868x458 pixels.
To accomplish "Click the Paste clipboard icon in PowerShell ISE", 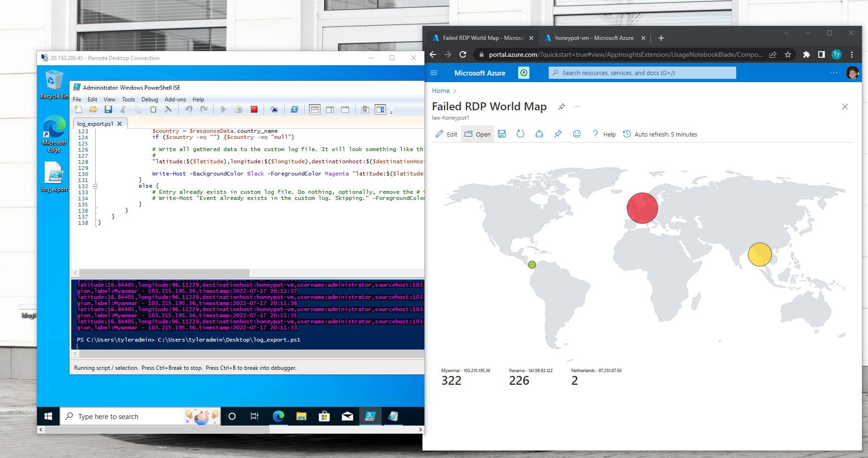I will [153, 109].
